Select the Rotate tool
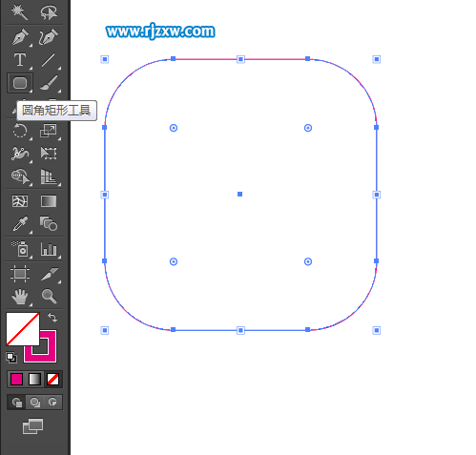This screenshot has height=455, width=476. 20,131
